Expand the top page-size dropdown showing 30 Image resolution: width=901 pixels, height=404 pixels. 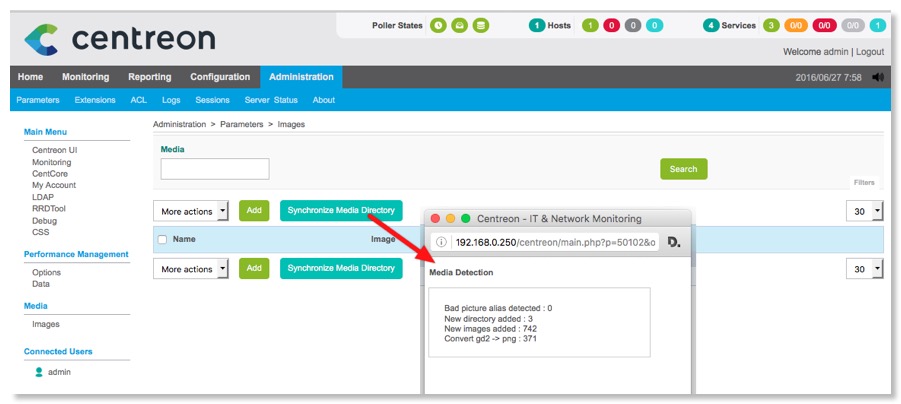(x=864, y=211)
